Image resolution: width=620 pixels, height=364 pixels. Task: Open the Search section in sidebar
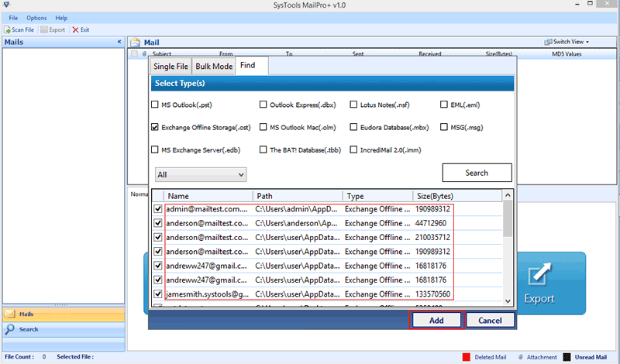tap(64, 329)
